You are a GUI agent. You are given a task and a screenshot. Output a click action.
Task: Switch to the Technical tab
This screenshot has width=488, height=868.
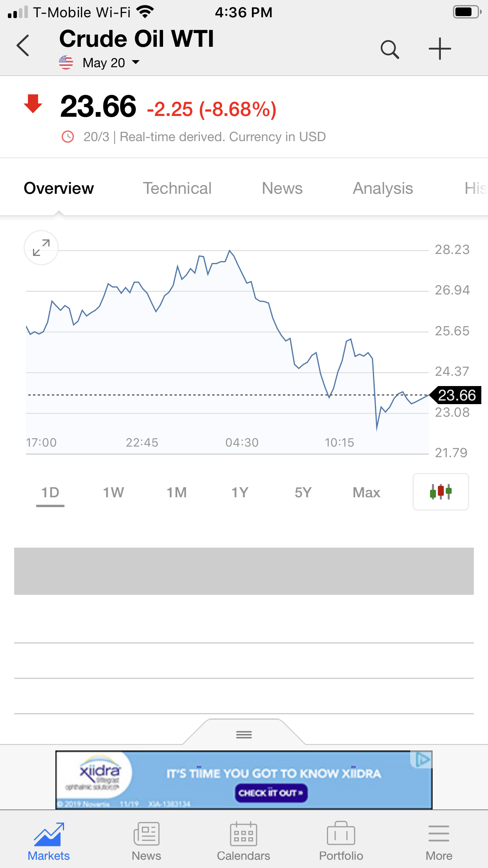pos(177,188)
